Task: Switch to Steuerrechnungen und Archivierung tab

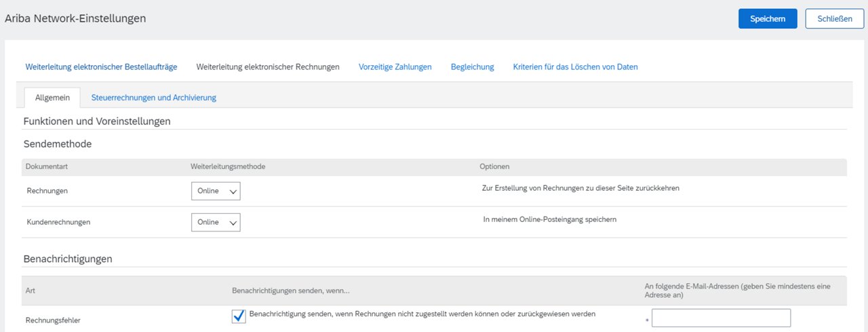Action: coord(154,98)
